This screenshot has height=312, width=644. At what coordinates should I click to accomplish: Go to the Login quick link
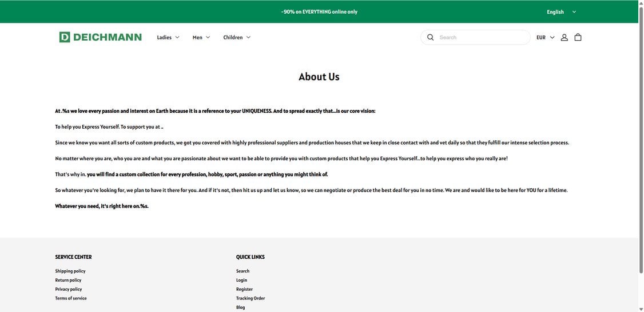[241, 280]
